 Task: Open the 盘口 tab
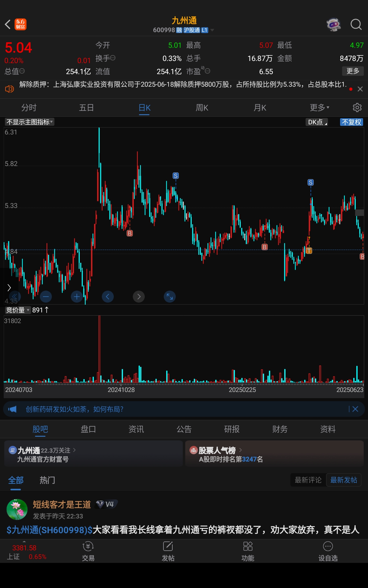[88, 429]
